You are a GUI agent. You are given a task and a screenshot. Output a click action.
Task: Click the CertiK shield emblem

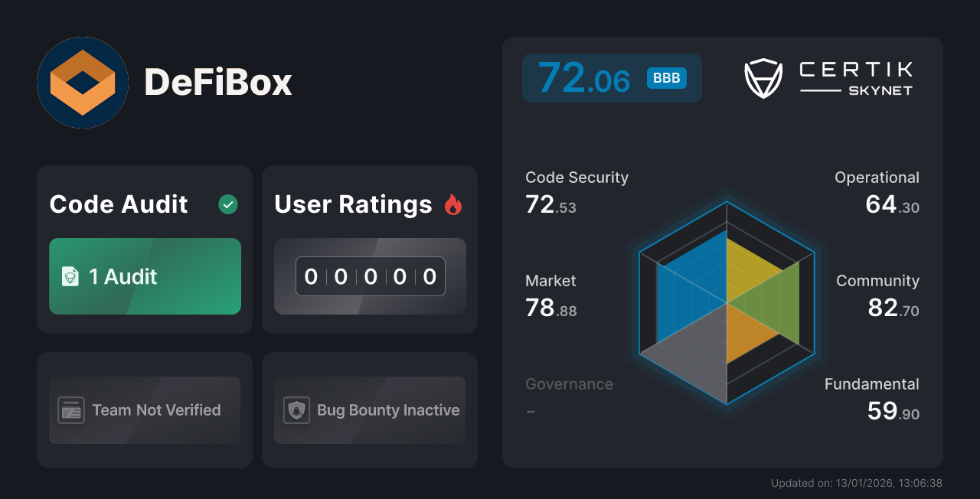763,77
